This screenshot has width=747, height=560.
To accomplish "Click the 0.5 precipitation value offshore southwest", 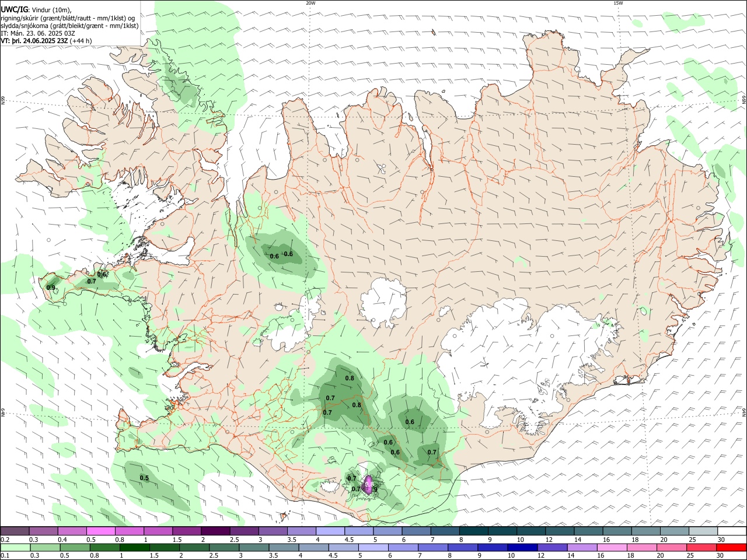I will (x=144, y=478).
